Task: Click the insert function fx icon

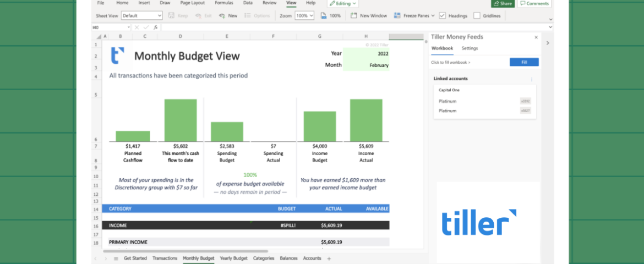Action: (156, 27)
